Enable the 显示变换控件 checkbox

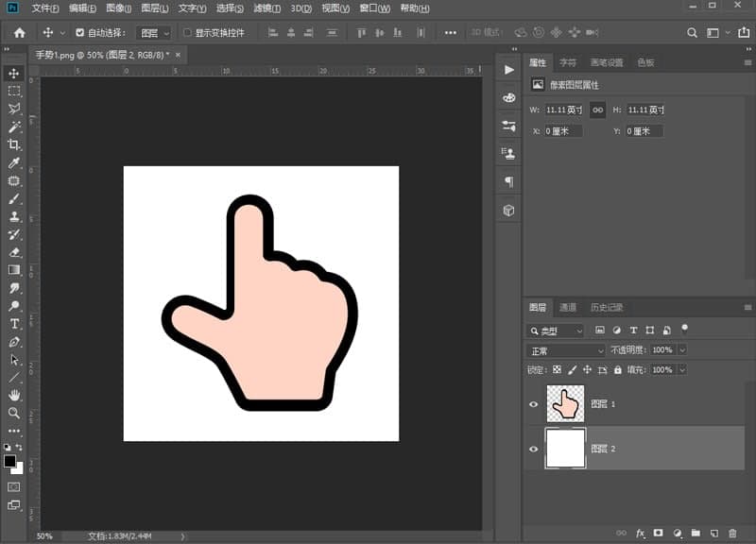click(187, 32)
